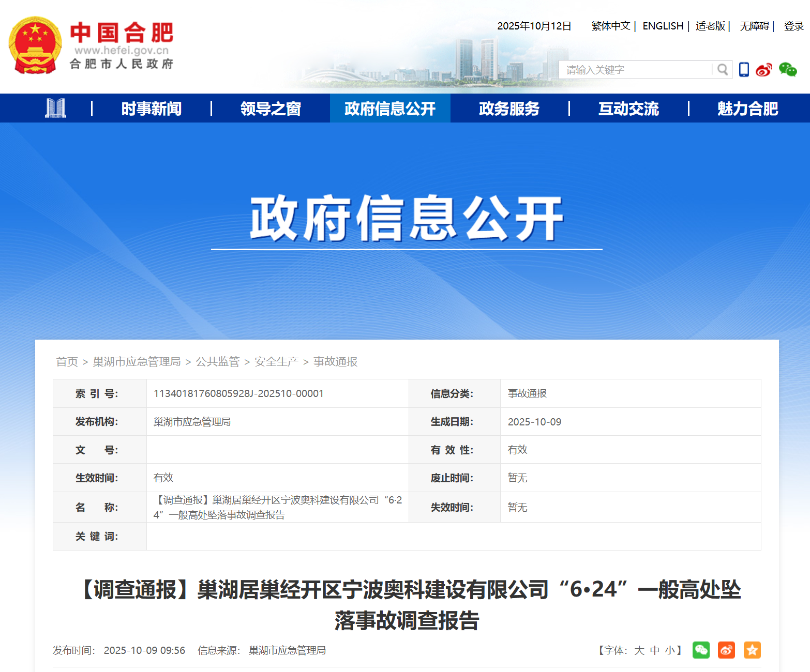Viewport: 810px width, 672px height.
Task: Open the header WeChat icon
Action: pyautogui.click(x=788, y=69)
